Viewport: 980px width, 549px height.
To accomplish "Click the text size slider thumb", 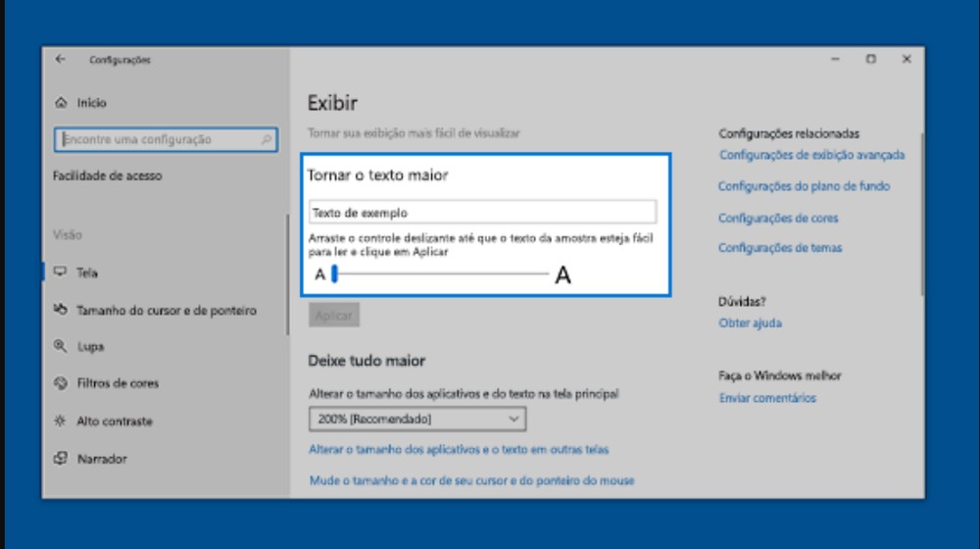I will click(x=334, y=274).
